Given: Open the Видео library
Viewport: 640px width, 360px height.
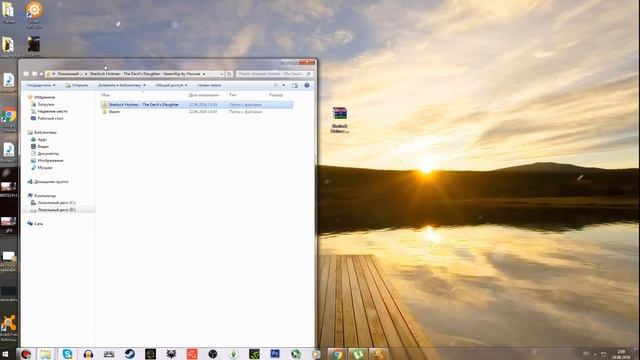Looking at the screenshot, I should 43,147.
